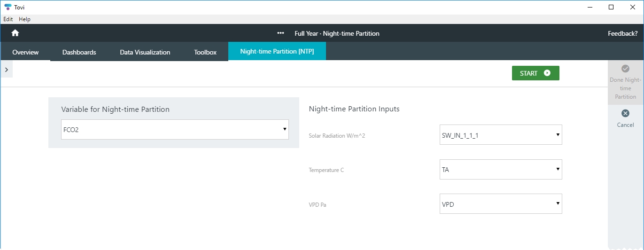This screenshot has width=644, height=250.
Task: Open the Help menu
Action: (x=24, y=19)
